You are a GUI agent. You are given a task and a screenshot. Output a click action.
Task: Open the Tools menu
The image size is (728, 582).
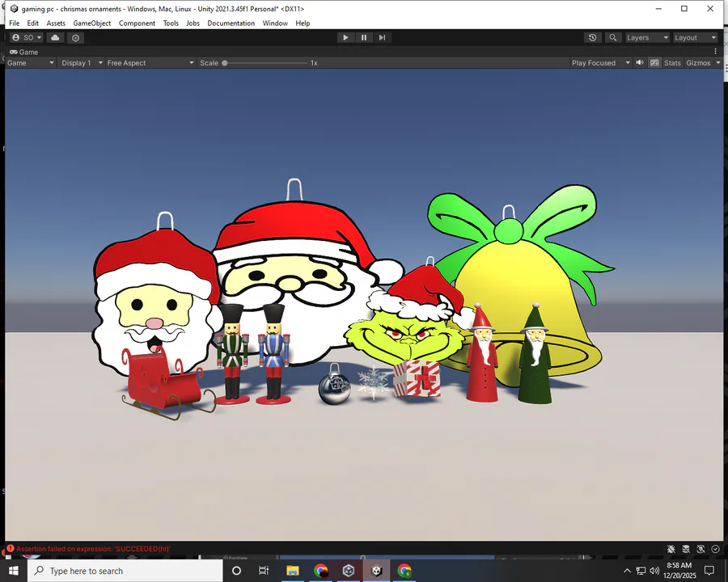(171, 23)
